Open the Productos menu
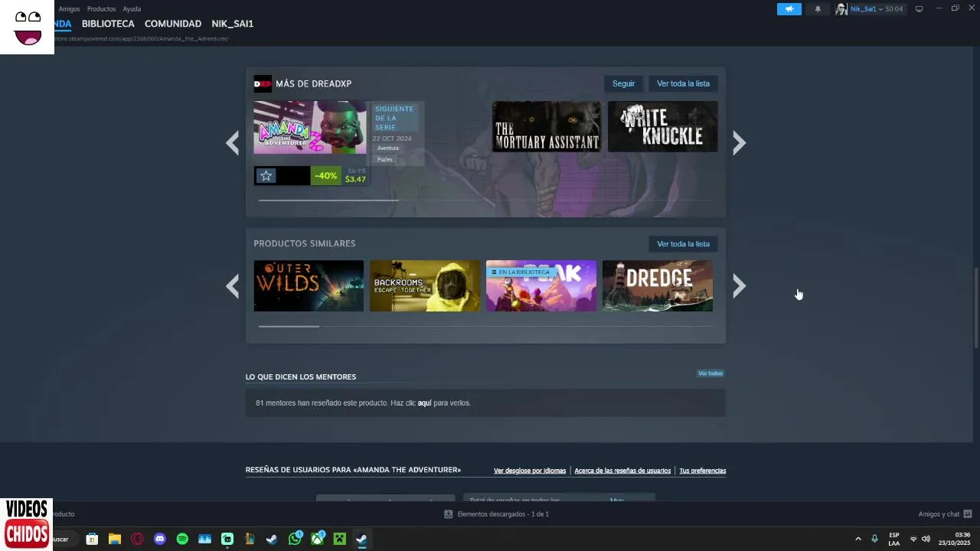This screenshot has height=551, width=980. tap(101, 9)
